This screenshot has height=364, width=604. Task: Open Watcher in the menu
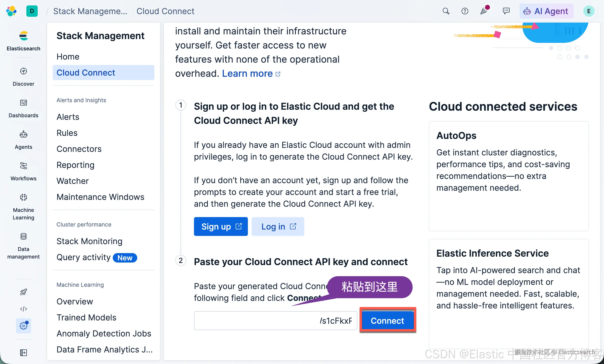click(72, 181)
